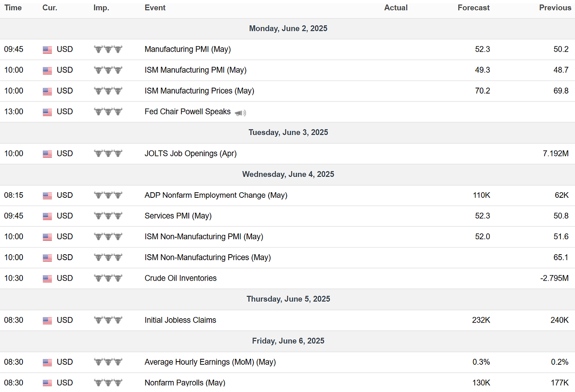Click the US flag in Fed Chair Powell row

point(47,112)
